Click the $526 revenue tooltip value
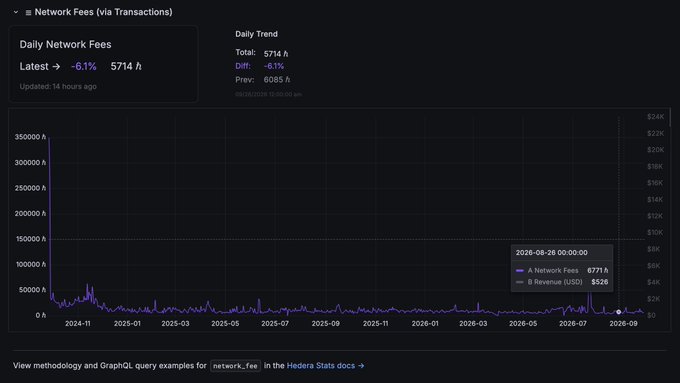Screen dimensions: 680x383 [600, 282]
